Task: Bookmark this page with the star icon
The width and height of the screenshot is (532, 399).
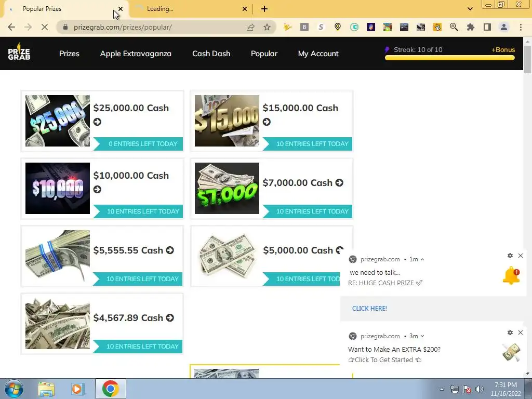Action: (267, 27)
